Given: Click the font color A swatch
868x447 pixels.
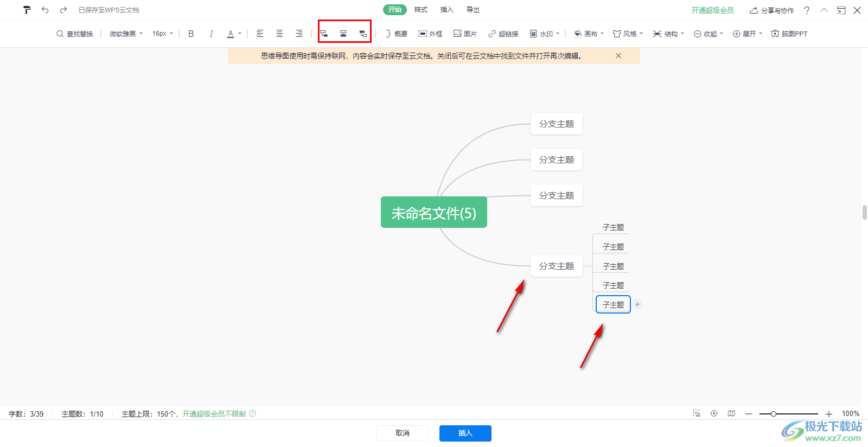Looking at the screenshot, I should point(231,34).
